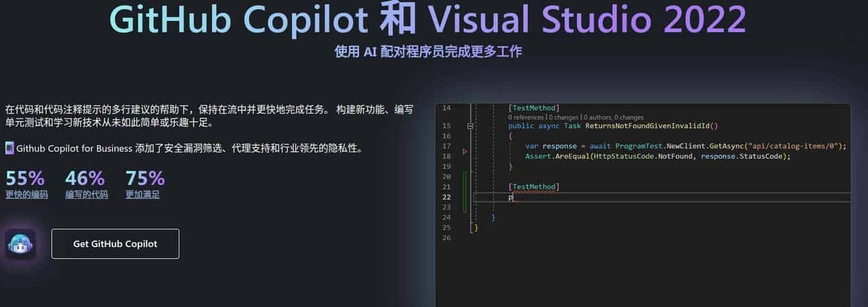Open the 更加满足 link under 75%
The height and width of the screenshot is (307, 868).
click(x=142, y=195)
